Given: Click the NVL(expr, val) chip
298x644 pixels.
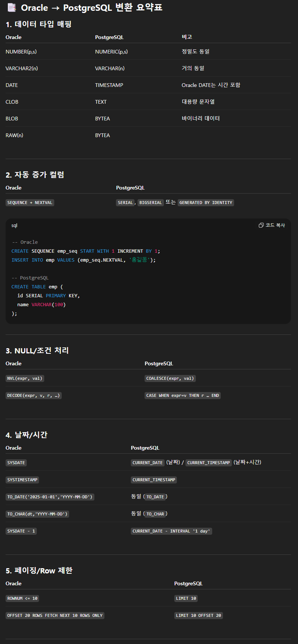Looking at the screenshot, I should click(25, 378).
